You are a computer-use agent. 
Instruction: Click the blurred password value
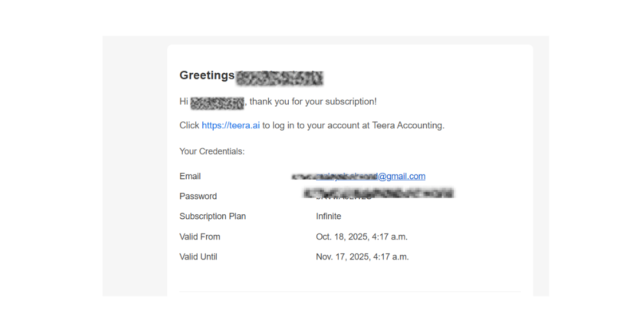click(x=378, y=194)
